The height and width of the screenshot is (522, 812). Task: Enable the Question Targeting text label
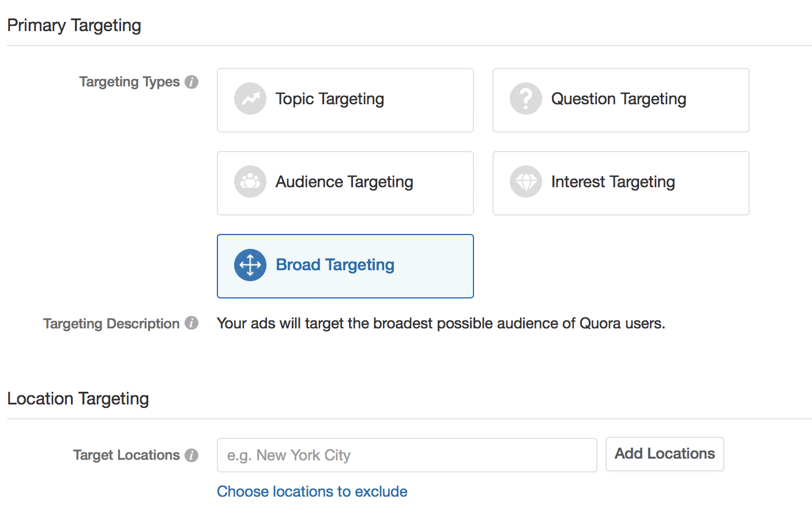coord(619,99)
